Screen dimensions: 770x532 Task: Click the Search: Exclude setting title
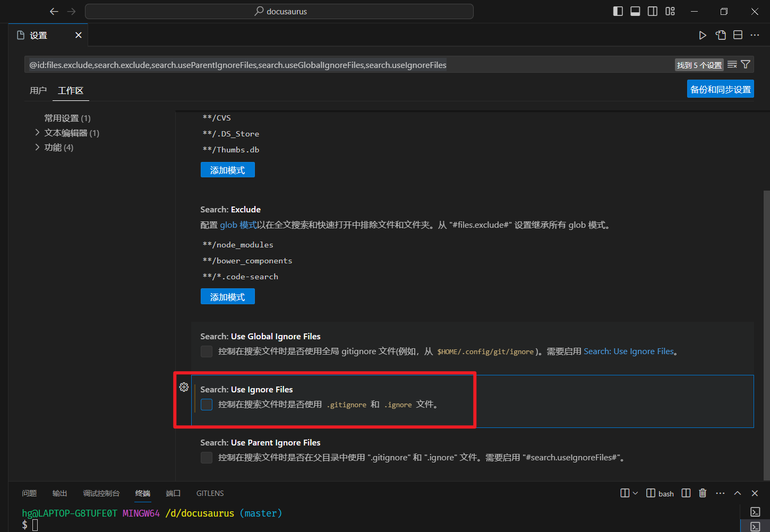coord(230,209)
